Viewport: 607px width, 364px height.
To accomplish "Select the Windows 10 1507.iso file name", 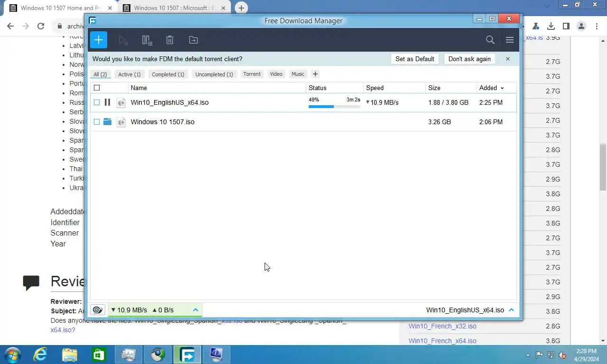I will [163, 122].
